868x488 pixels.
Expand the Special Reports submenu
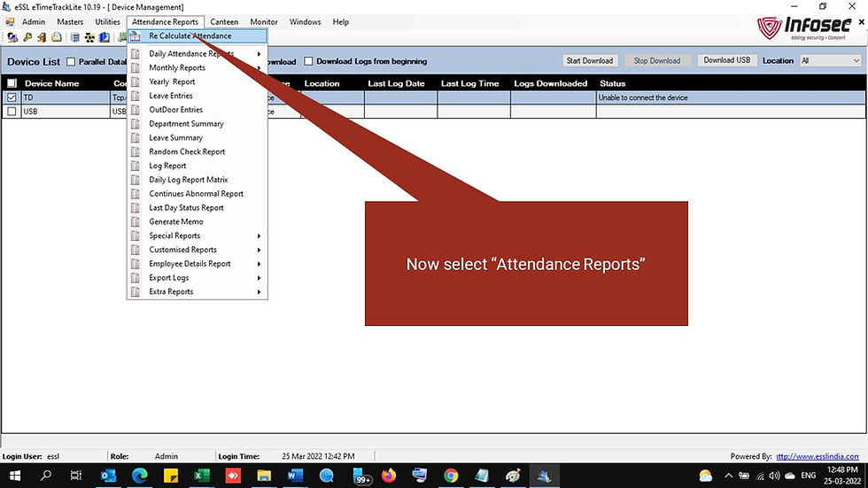[198, 236]
